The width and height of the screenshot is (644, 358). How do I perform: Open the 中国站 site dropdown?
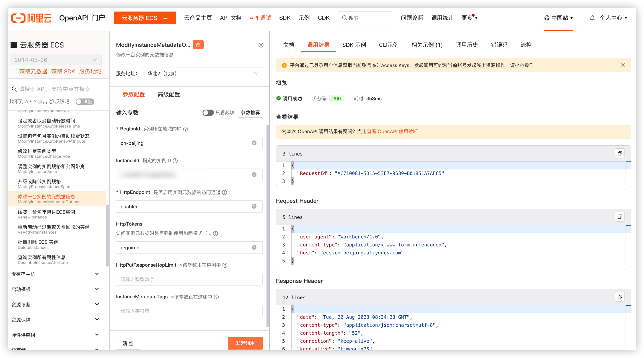click(x=559, y=18)
